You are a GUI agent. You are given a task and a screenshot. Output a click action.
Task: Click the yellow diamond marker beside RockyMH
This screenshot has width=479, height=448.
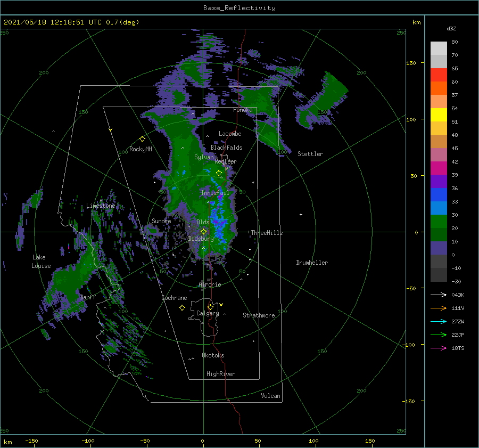(x=142, y=139)
